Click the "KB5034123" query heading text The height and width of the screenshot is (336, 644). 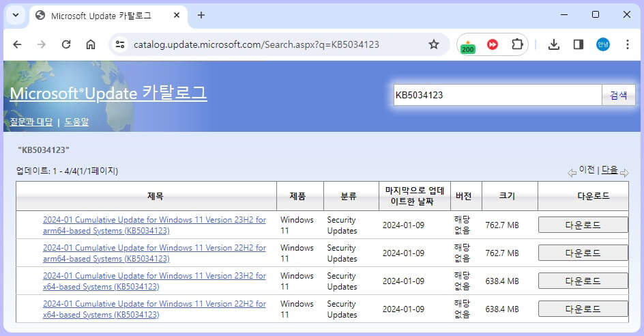click(44, 150)
